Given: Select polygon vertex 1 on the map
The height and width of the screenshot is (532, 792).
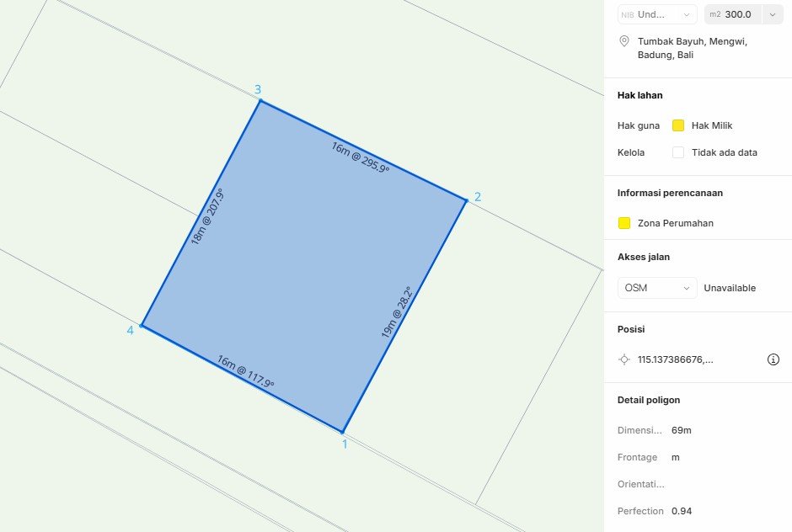Looking at the screenshot, I should click(343, 432).
